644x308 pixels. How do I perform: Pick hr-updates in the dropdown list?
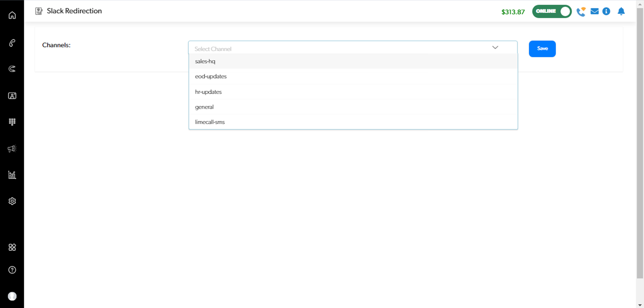[208, 92]
